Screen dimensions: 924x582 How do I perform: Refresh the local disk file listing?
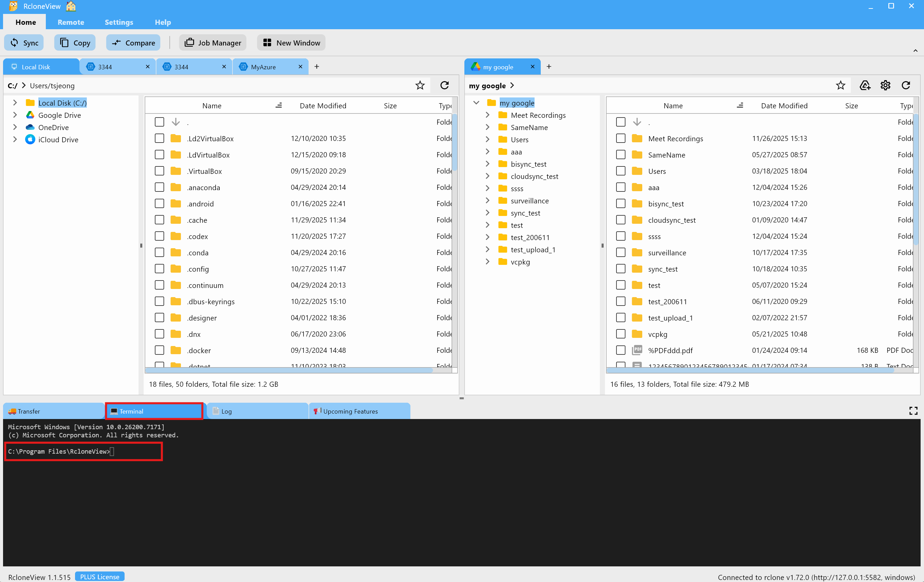tap(444, 85)
